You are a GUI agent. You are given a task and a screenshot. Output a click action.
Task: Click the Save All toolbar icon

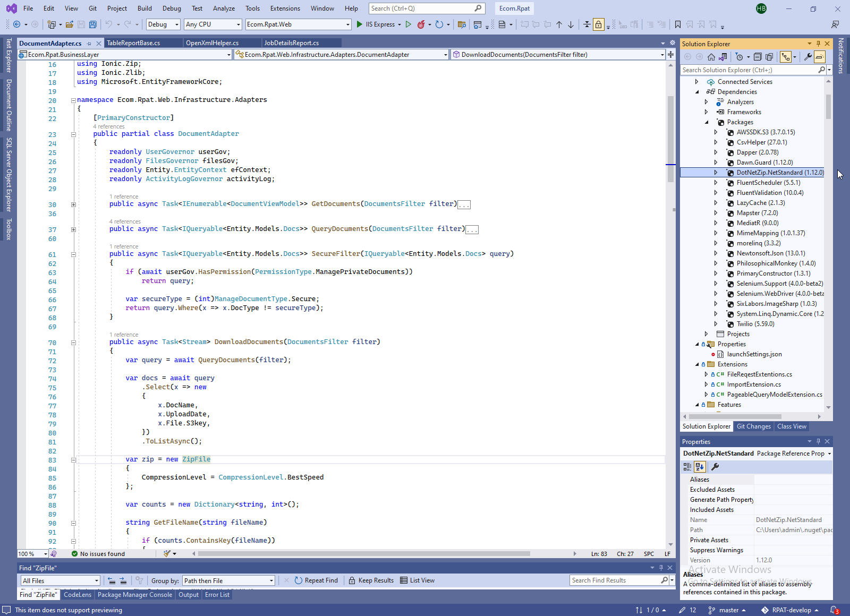93,24
